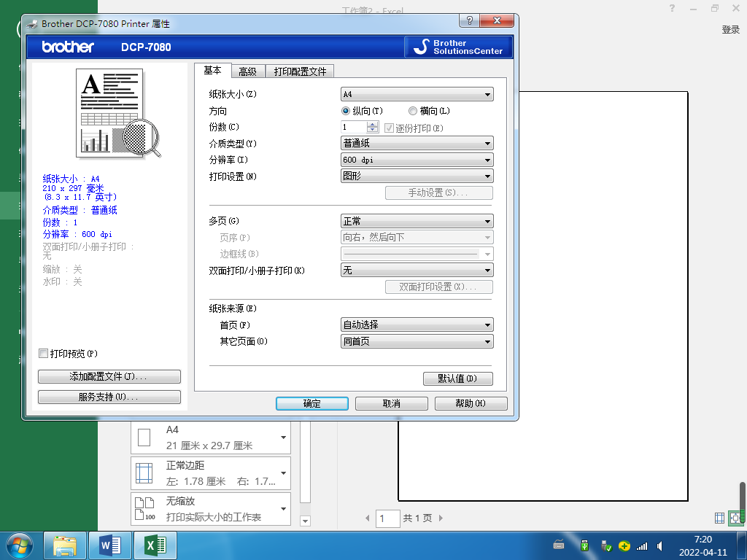Switch to the 基本 tab
The height and width of the screenshot is (560, 747).
[x=212, y=71]
